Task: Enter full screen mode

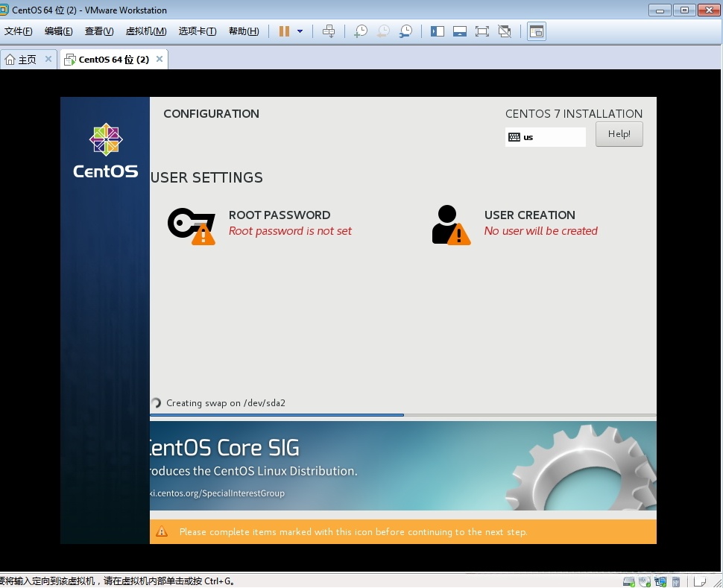Action: tap(482, 31)
